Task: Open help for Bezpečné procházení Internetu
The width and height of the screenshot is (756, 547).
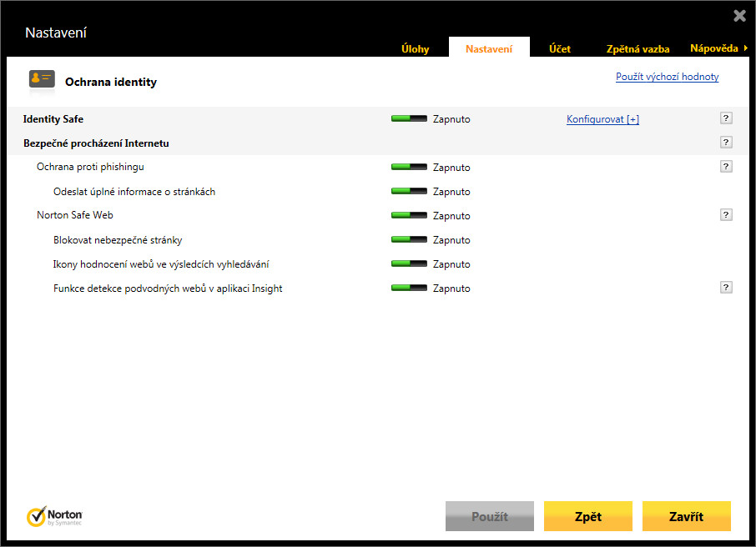Action: point(726,143)
